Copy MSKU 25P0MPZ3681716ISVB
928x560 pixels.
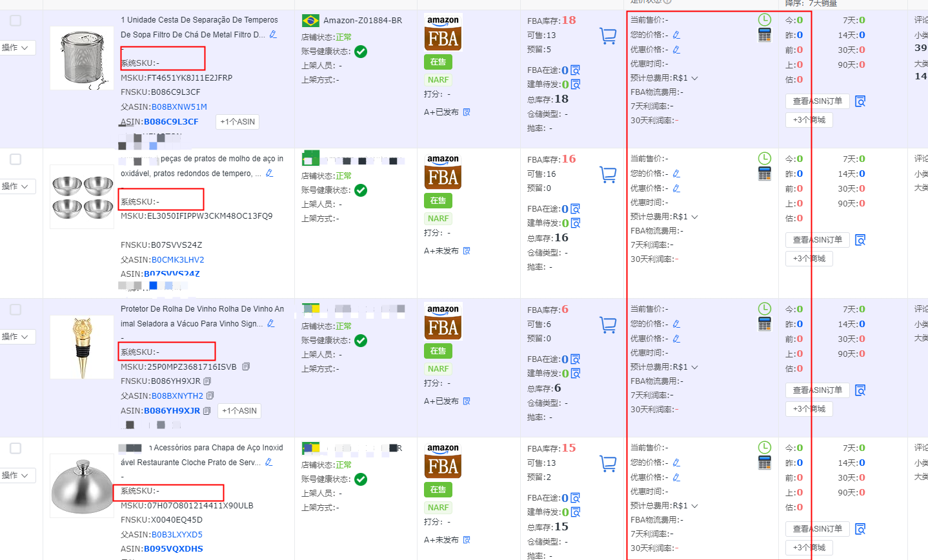coord(246,366)
